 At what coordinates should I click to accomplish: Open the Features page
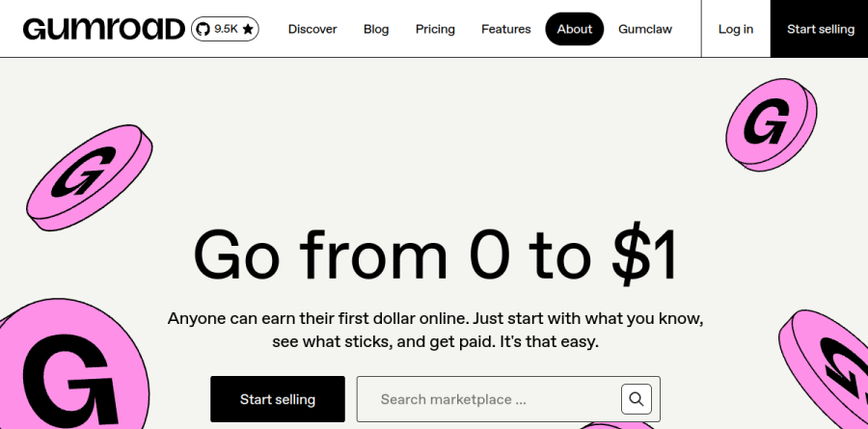pyautogui.click(x=506, y=29)
